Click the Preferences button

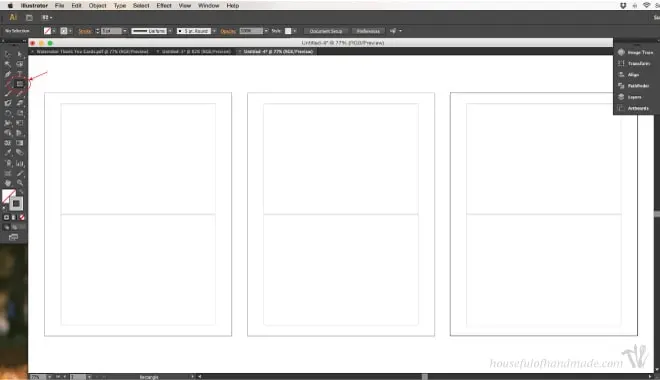tap(368, 31)
